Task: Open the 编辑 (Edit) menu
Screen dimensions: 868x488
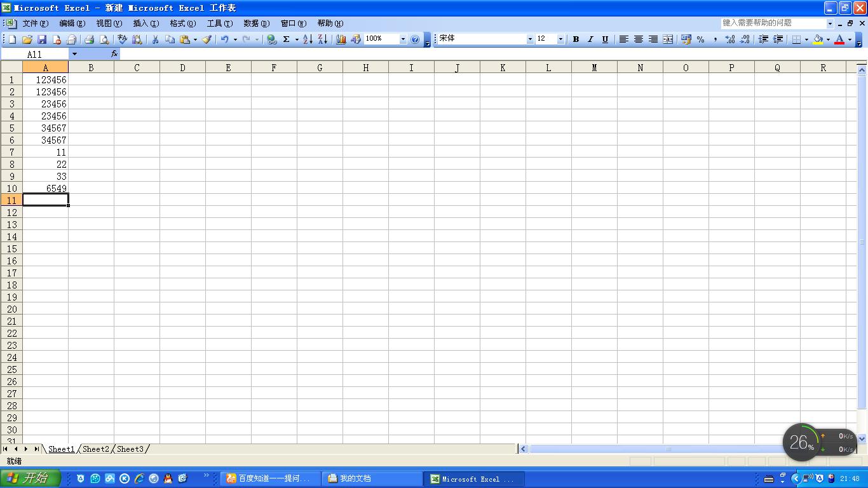Action: [72, 24]
